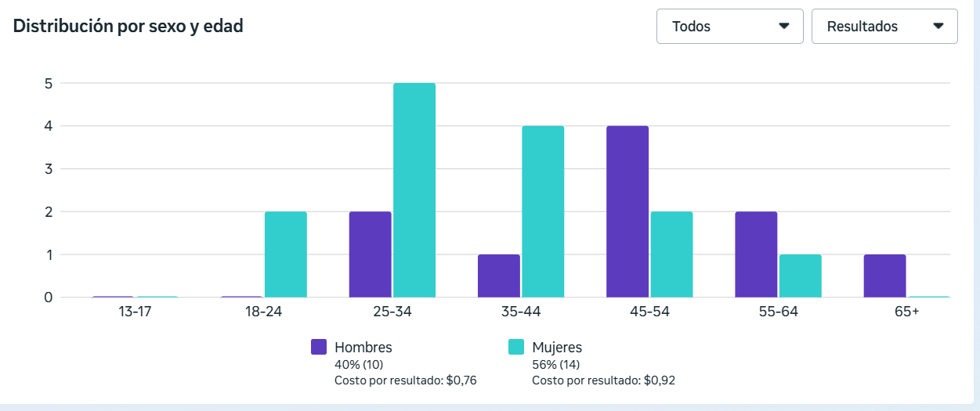Select the Hombres bar for 45-54

coord(627,211)
